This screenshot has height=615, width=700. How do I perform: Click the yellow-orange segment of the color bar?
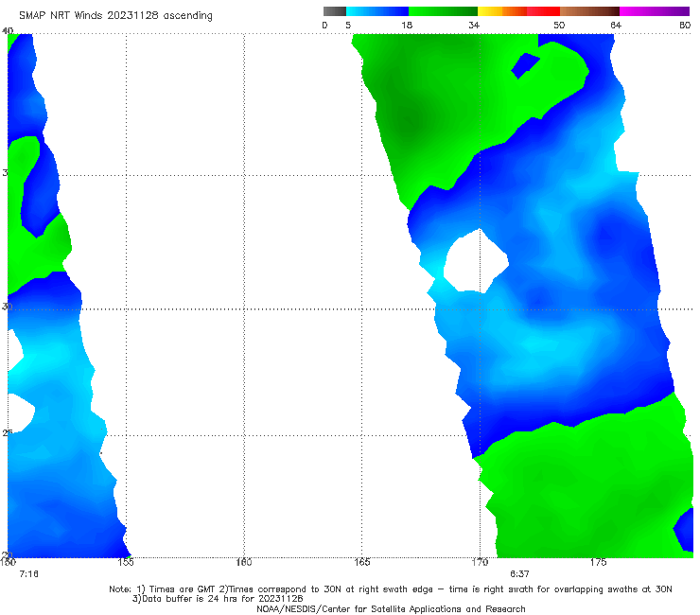tap(501, 11)
